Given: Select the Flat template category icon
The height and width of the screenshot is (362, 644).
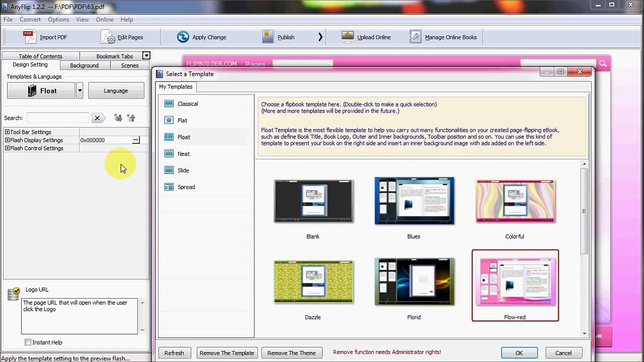Looking at the screenshot, I should pos(169,120).
